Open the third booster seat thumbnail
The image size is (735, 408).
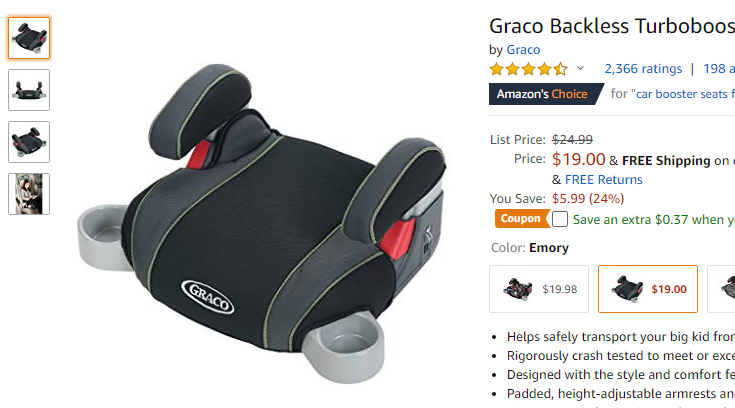point(29,142)
